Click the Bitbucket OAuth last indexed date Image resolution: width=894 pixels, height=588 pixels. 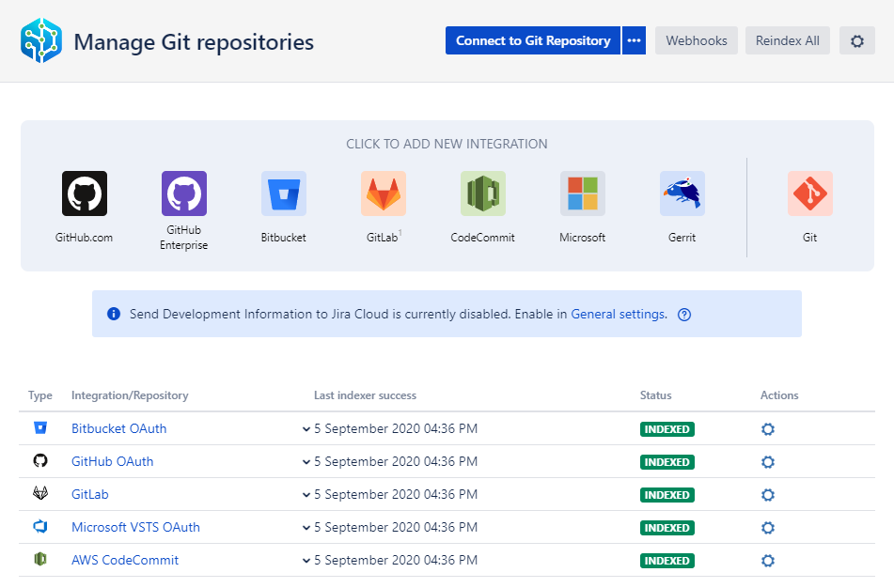point(396,428)
